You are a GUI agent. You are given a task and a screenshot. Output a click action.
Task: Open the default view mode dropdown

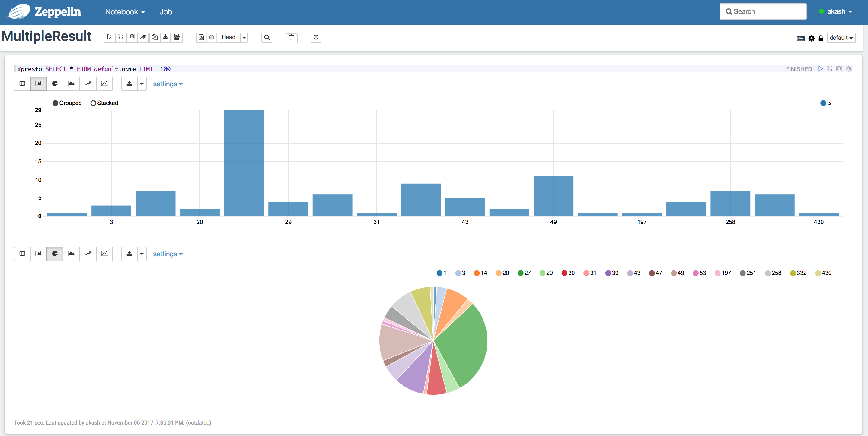click(x=841, y=38)
